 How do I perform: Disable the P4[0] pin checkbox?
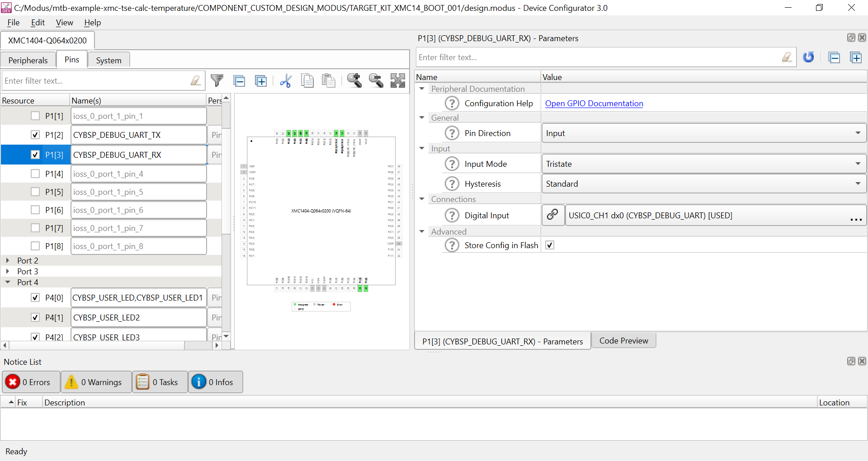[x=35, y=297]
